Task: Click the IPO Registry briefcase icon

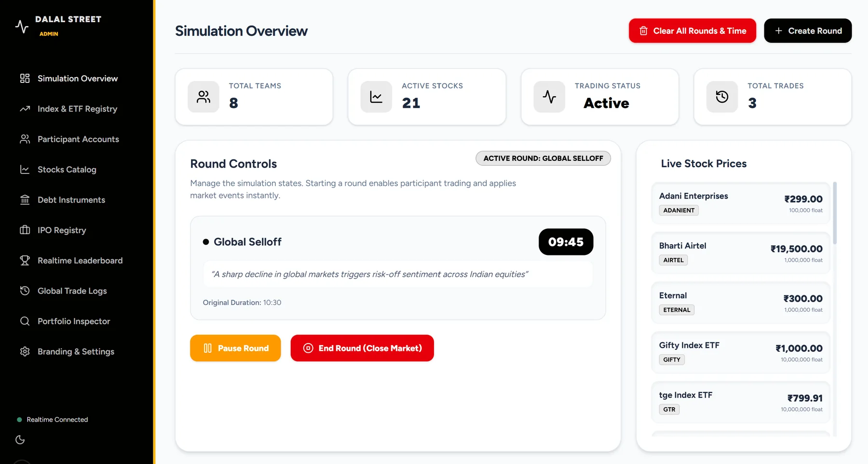Action: coord(25,230)
